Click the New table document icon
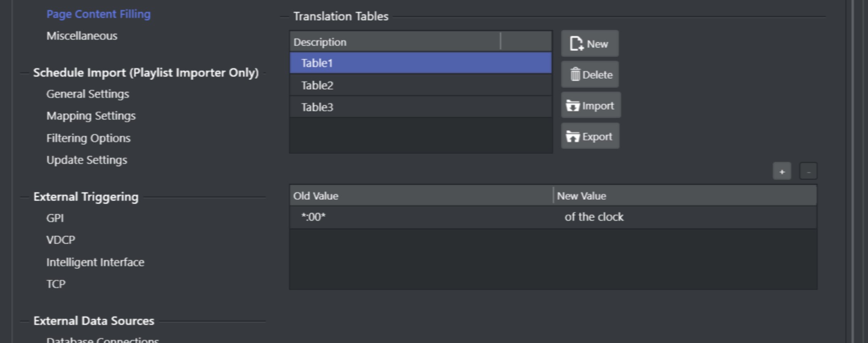 pos(577,44)
